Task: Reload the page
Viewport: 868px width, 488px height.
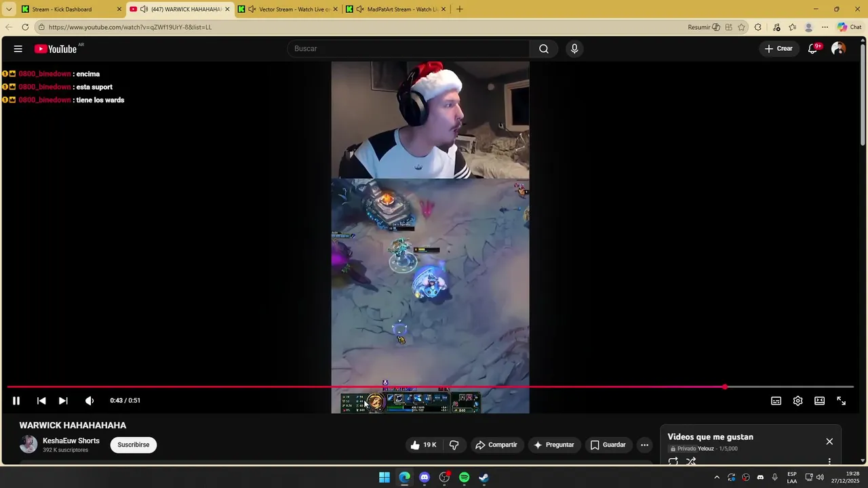Action: [25, 27]
